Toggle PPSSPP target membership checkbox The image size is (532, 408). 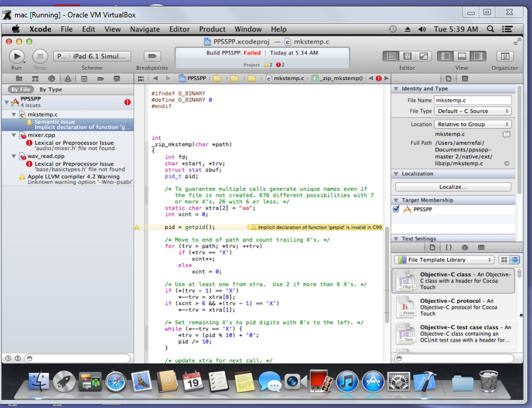396,210
